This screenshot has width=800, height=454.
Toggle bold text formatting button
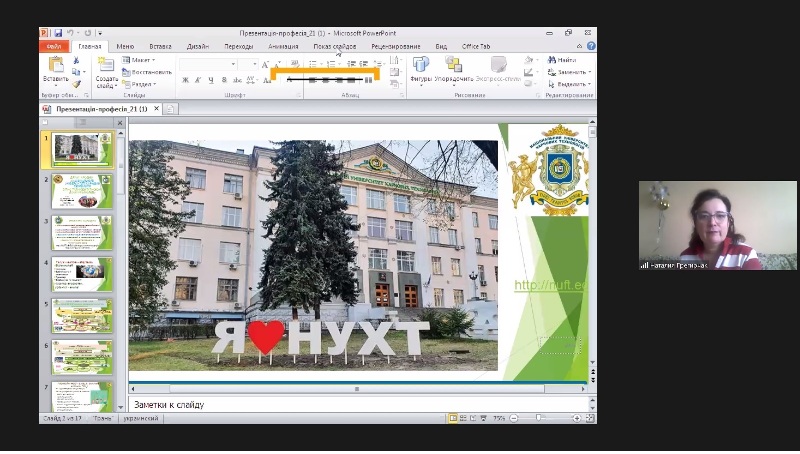pyautogui.click(x=185, y=81)
